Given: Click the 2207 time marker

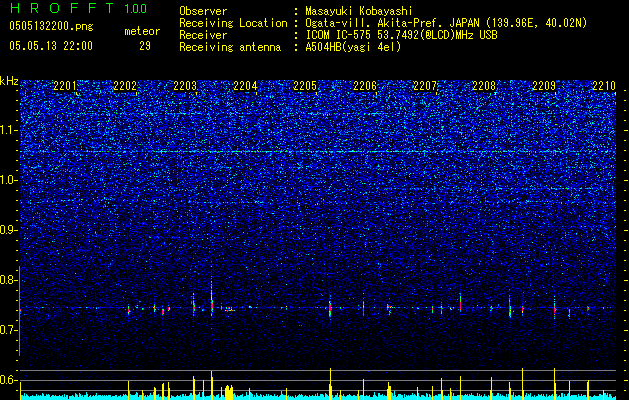Looking at the screenshot, I should (x=424, y=85).
